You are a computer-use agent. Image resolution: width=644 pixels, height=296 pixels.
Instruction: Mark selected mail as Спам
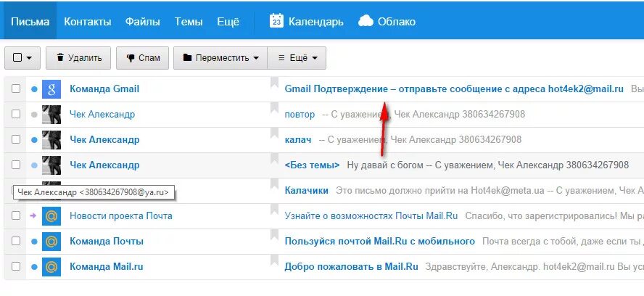[x=143, y=58]
